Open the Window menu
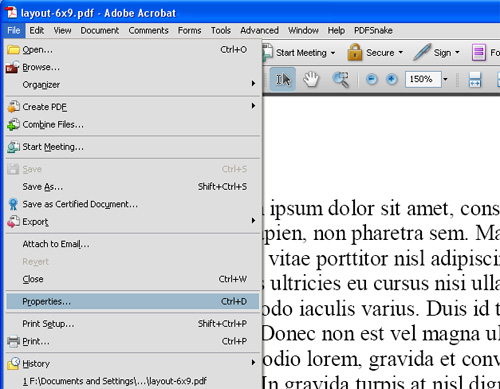The height and width of the screenshot is (389, 500). (x=303, y=30)
